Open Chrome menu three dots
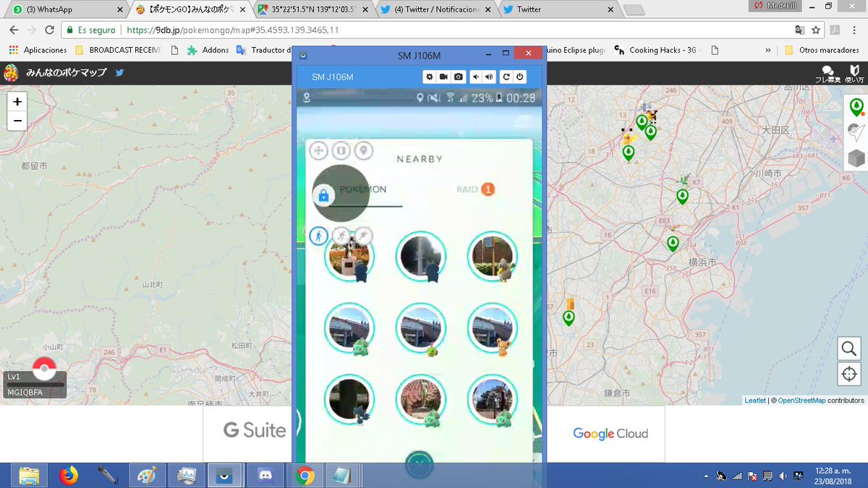This screenshot has width=868, height=488. (854, 30)
